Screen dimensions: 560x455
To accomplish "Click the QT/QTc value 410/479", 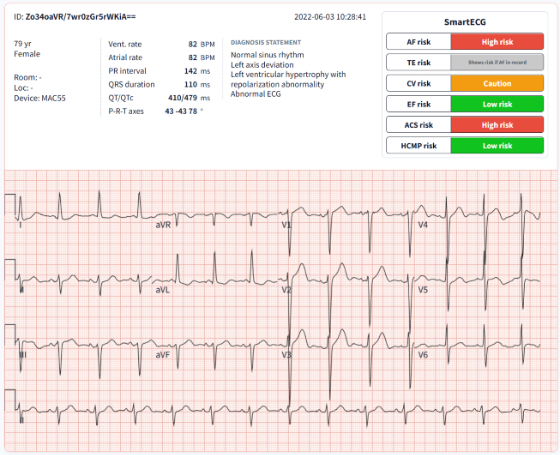I will point(182,98).
